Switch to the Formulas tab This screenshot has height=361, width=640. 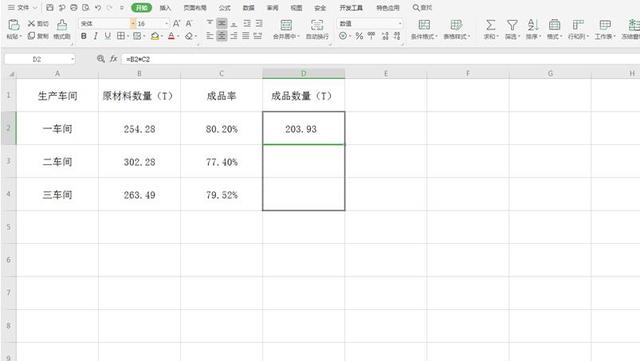224,8
